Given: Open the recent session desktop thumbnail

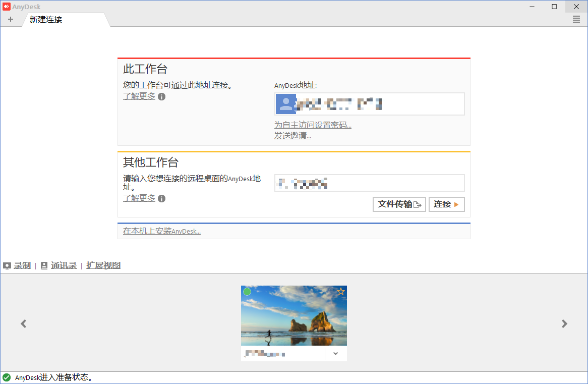Looking at the screenshot, I should 293,315.
